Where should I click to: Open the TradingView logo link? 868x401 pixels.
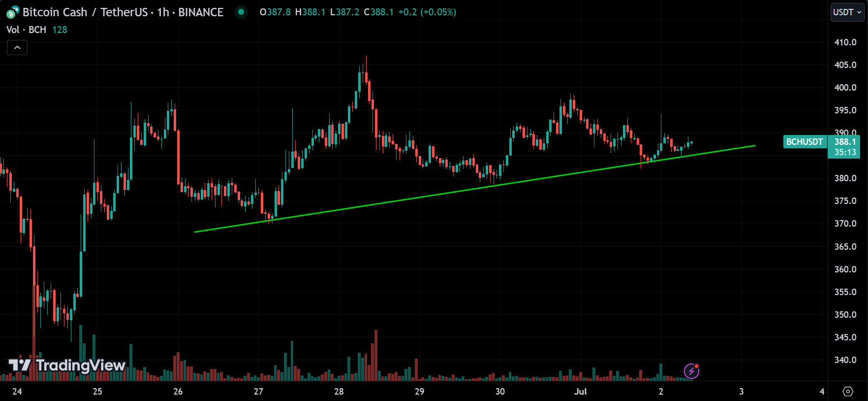67,365
